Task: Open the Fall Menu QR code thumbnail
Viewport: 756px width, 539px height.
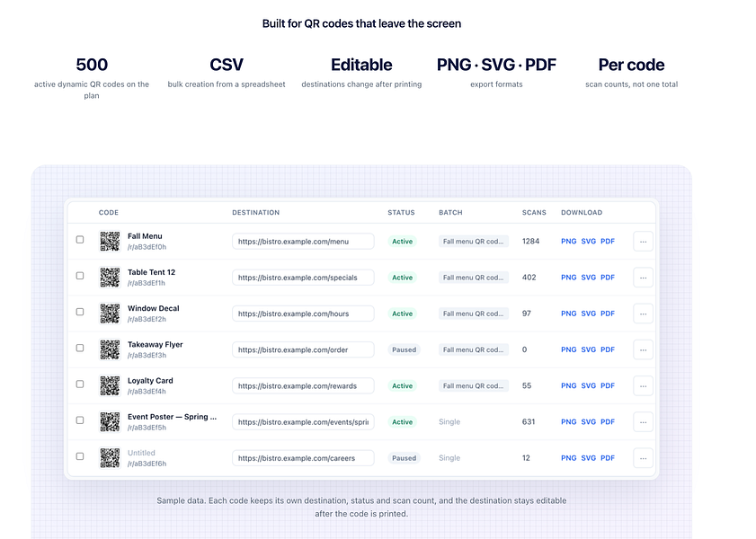Action: click(110, 242)
